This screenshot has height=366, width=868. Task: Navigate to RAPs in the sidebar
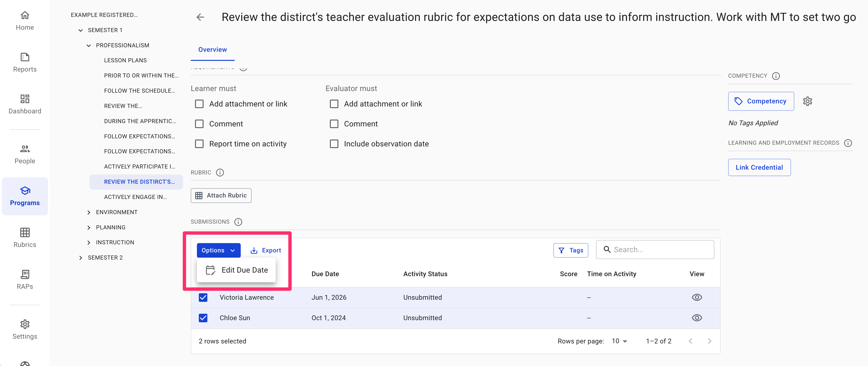click(24, 279)
